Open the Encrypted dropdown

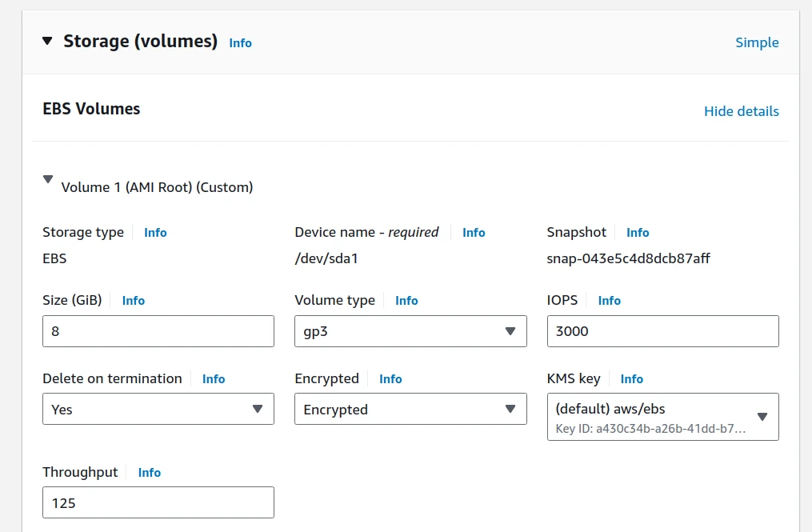click(x=410, y=410)
